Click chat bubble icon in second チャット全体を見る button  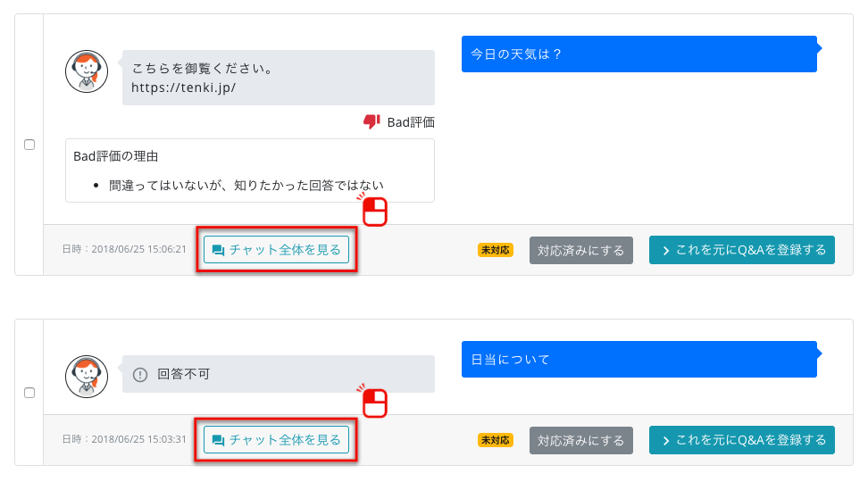point(218,440)
